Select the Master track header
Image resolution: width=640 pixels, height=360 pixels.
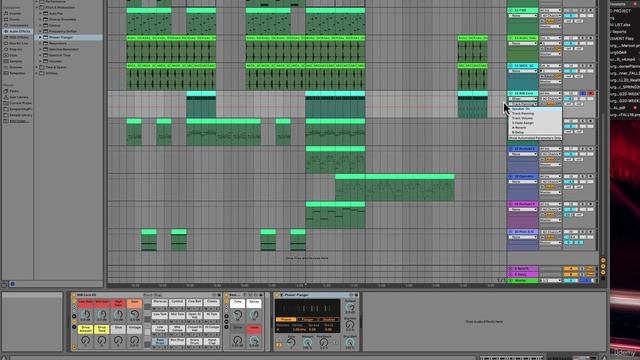[x=524, y=280]
